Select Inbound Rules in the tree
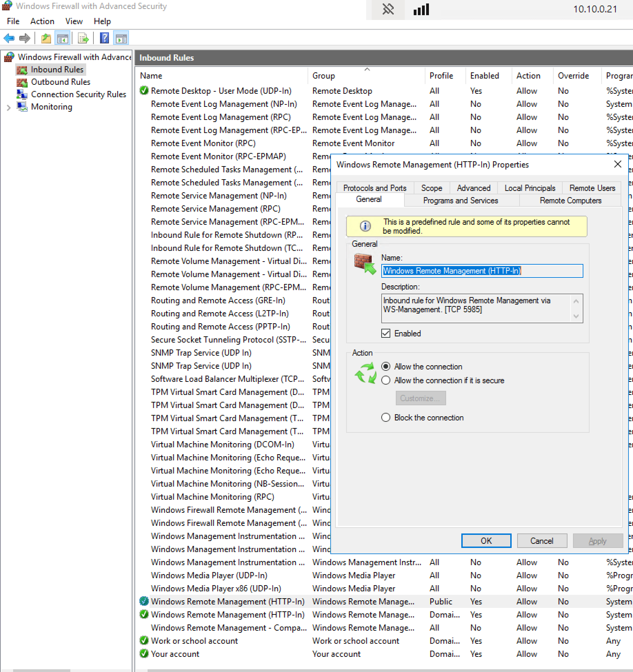Screen dimensions: 633x672 point(51,70)
